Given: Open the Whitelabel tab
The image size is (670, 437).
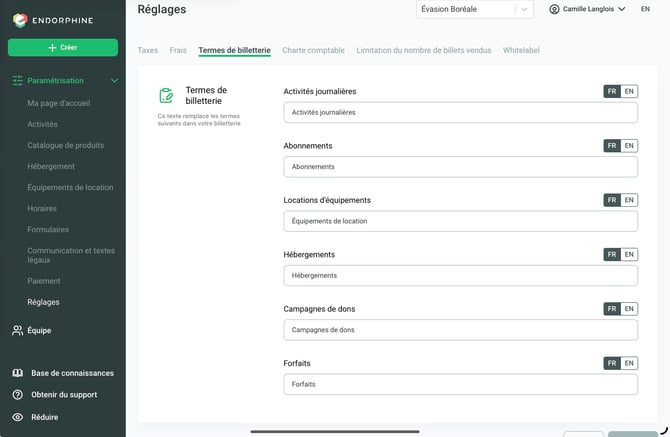Looking at the screenshot, I should pos(521,50).
